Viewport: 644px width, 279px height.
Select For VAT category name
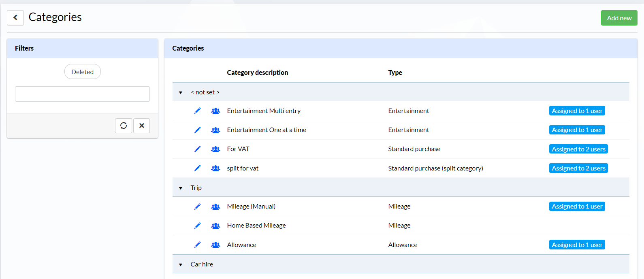238,149
